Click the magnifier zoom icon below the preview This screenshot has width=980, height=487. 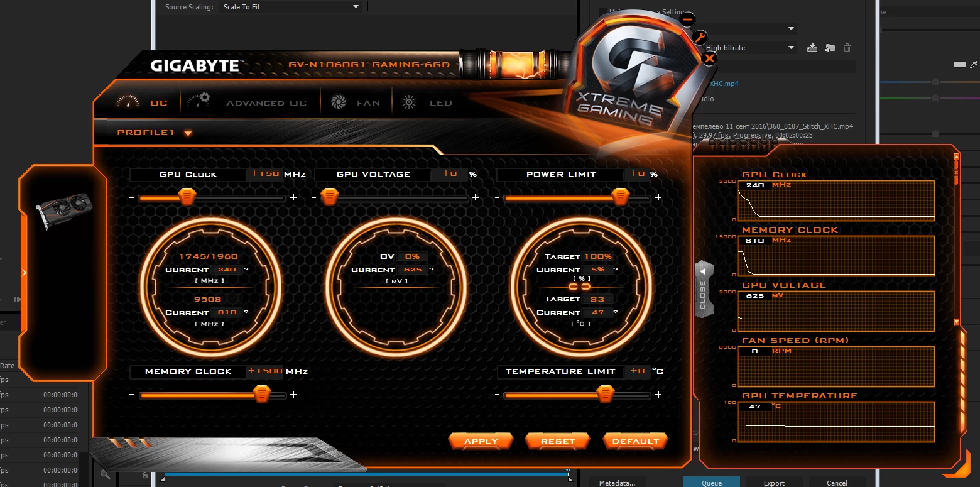[105, 475]
